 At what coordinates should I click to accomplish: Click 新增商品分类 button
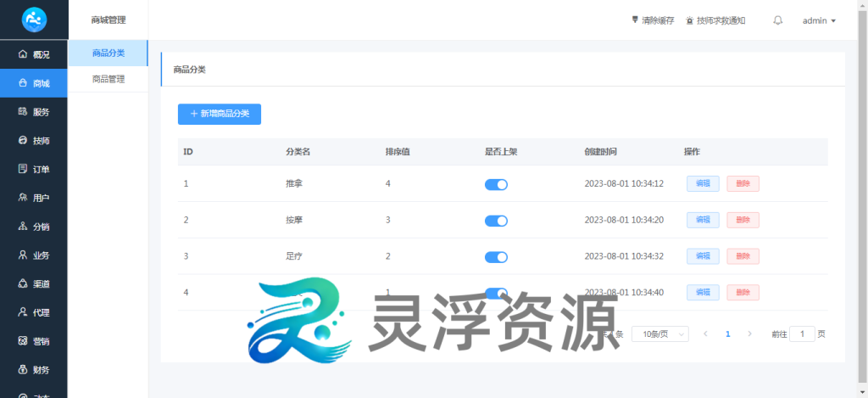pyautogui.click(x=220, y=114)
